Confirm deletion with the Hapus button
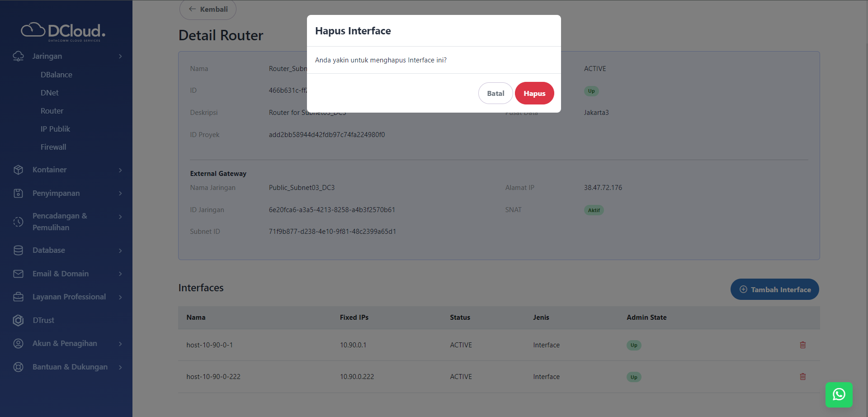Viewport: 868px width, 417px height. coord(534,93)
